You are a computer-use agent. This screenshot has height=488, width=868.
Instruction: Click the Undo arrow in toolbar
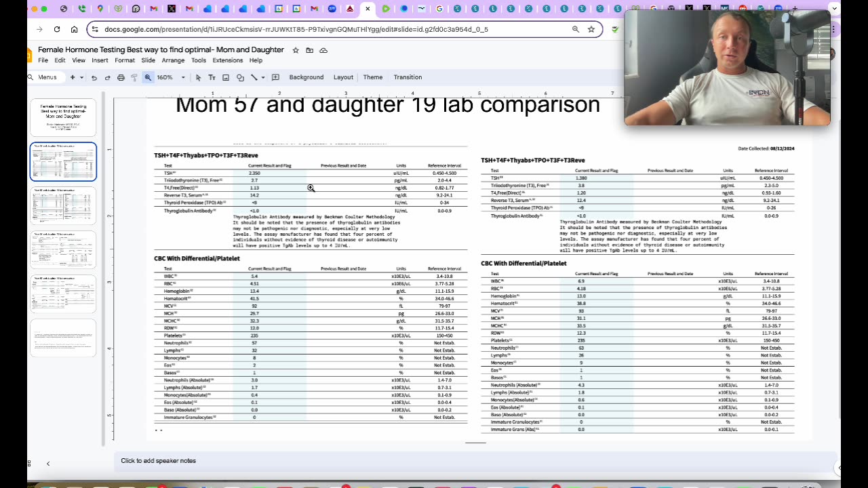(x=94, y=77)
